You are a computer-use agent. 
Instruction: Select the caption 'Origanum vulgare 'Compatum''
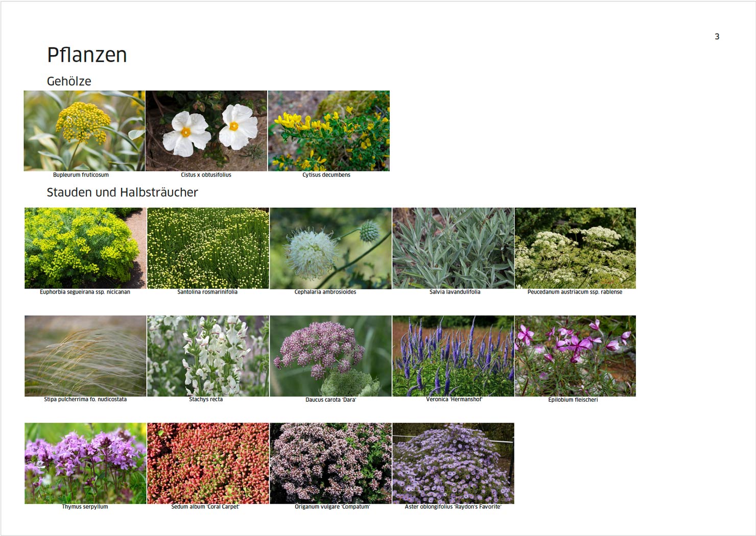(332, 507)
